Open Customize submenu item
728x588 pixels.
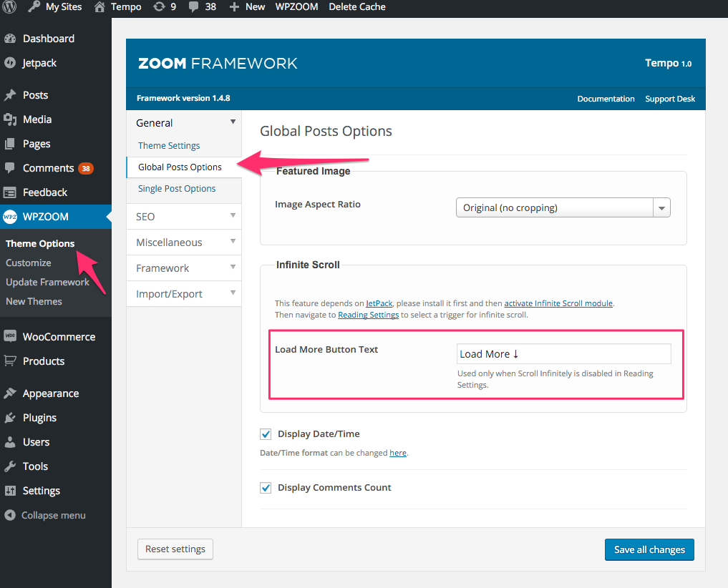point(29,263)
